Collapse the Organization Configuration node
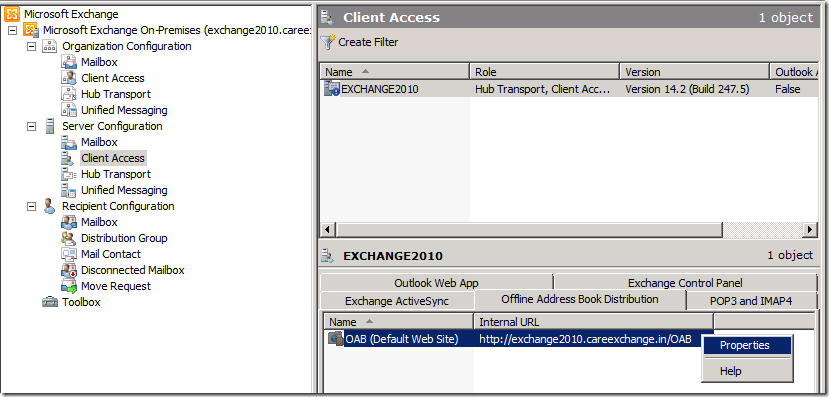 coord(32,47)
